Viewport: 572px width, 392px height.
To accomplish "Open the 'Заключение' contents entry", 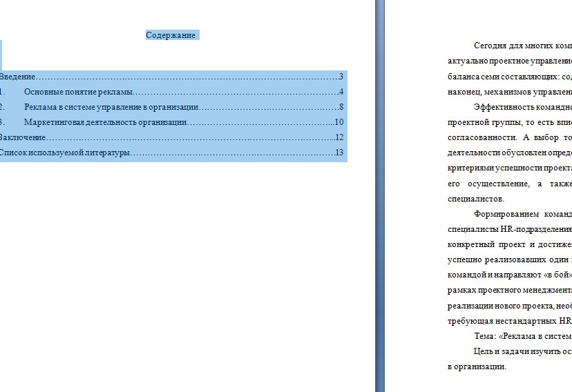I will click(22, 137).
